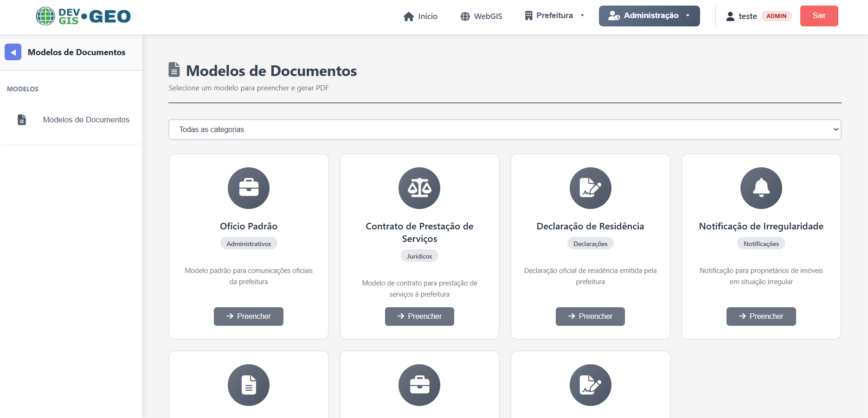
Task: Open the Todas as categorias dropdown
Action: (x=505, y=129)
